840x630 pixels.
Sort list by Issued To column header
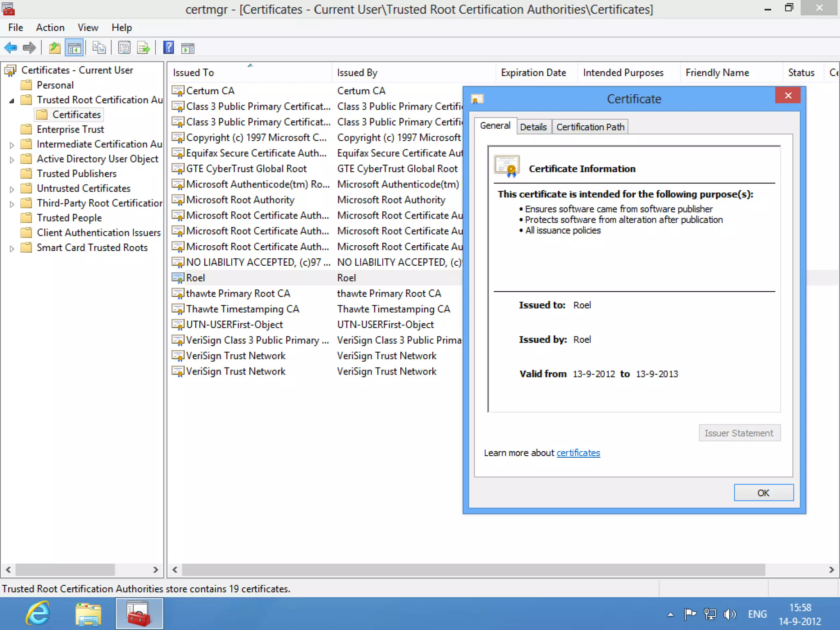pyautogui.click(x=193, y=73)
